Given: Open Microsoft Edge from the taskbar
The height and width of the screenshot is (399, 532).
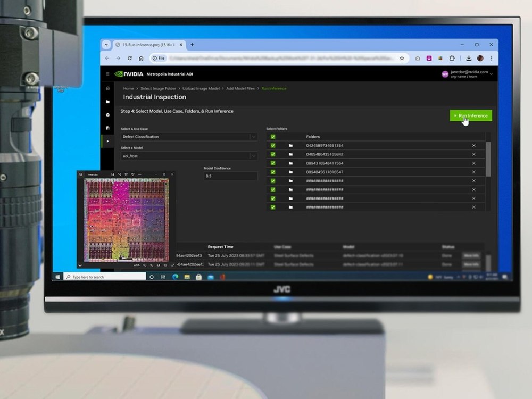Looking at the screenshot, I should [x=175, y=277].
